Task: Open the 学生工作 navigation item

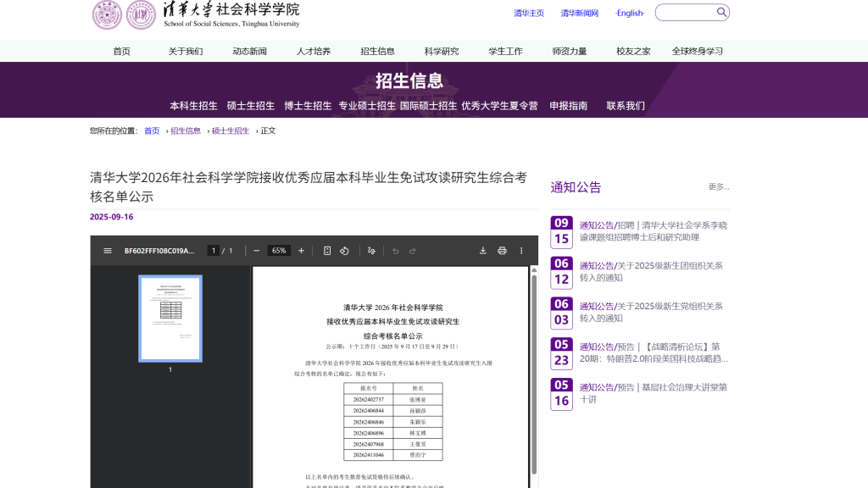Action: point(505,52)
